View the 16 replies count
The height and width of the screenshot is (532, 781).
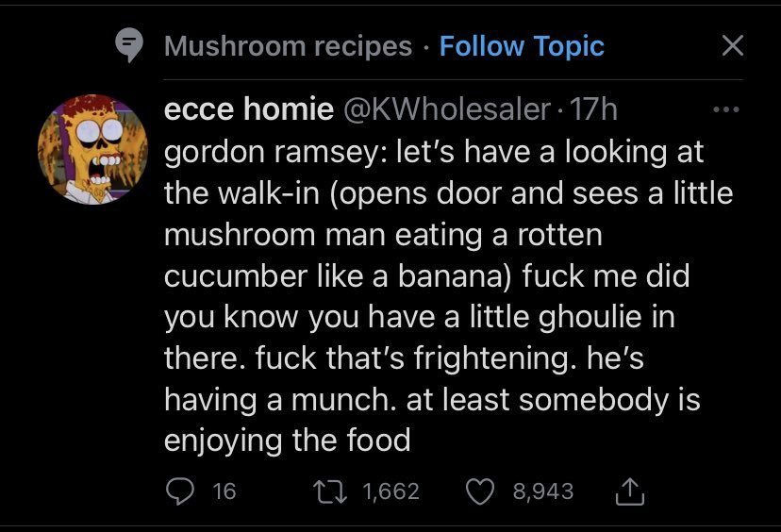pyautogui.click(x=224, y=491)
